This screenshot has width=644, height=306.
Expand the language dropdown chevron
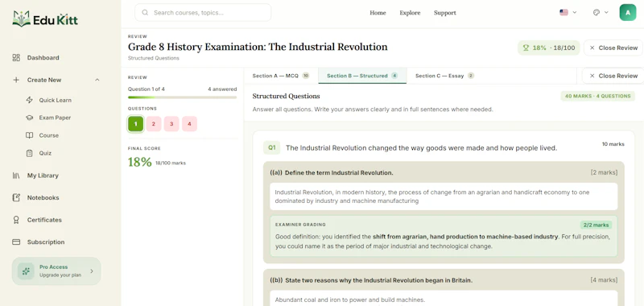point(575,12)
